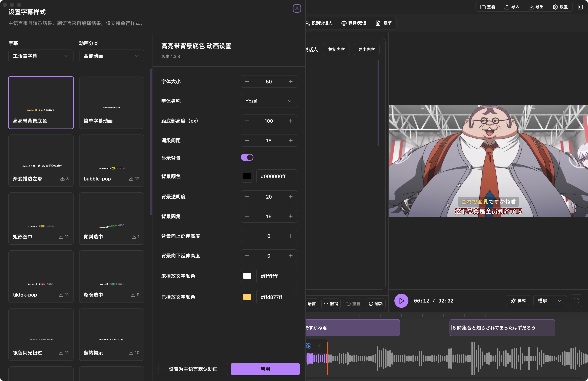Close the subtitle style dialog
This screenshot has height=381, width=588.
(x=297, y=9)
